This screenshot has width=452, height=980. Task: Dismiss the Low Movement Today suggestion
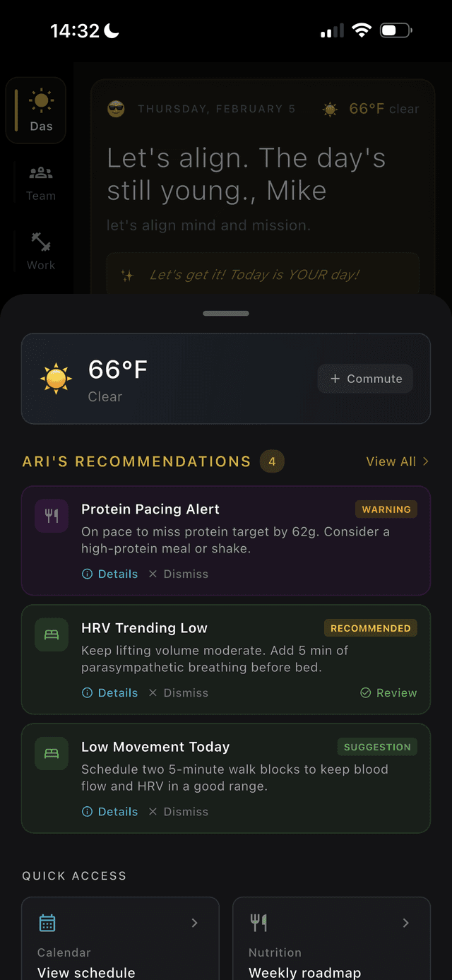[177, 811]
